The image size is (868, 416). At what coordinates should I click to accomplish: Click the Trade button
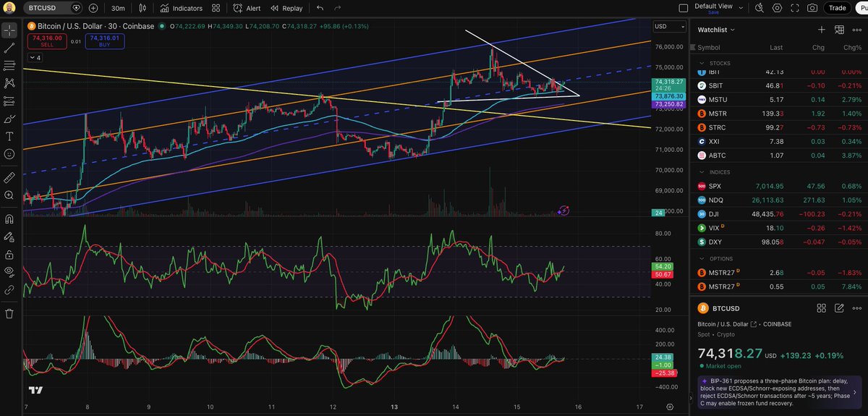click(x=837, y=8)
